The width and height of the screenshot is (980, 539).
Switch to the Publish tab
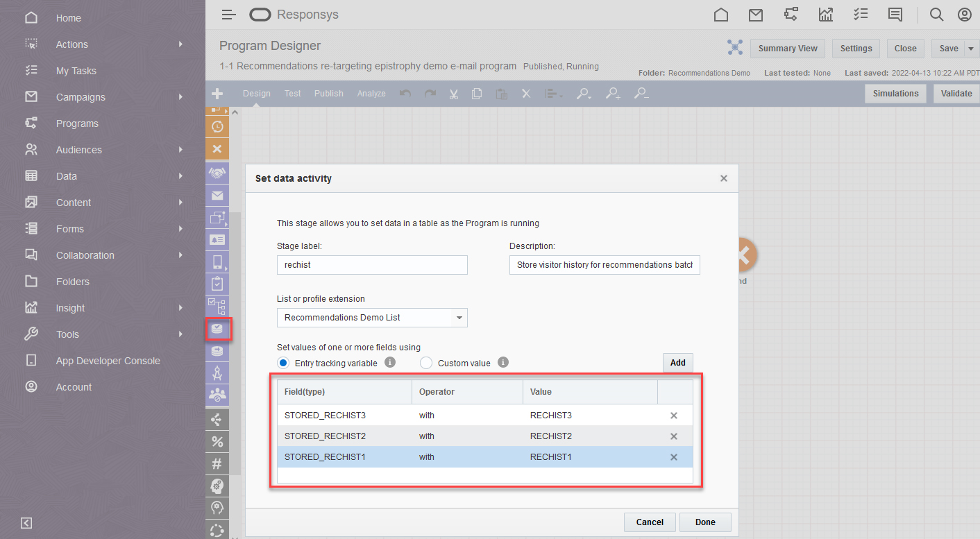point(329,94)
